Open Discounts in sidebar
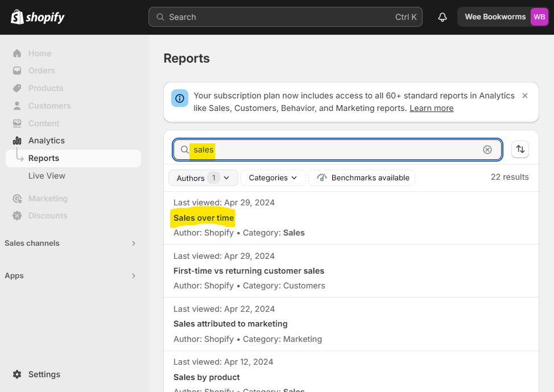This screenshot has height=392, width=554. (48, 216)
